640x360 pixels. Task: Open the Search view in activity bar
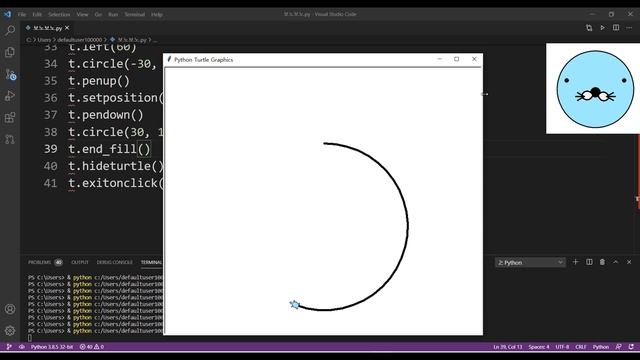click(x=10, y=31)
